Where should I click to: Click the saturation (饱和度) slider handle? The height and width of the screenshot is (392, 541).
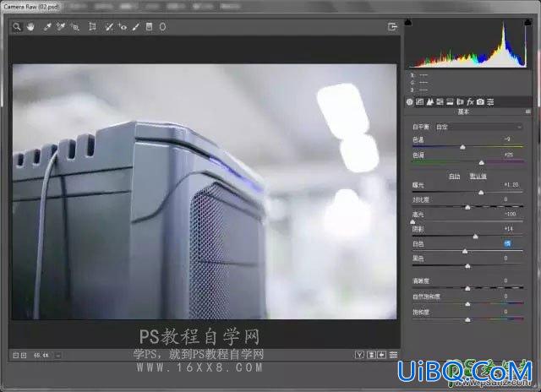coord(467,320)
